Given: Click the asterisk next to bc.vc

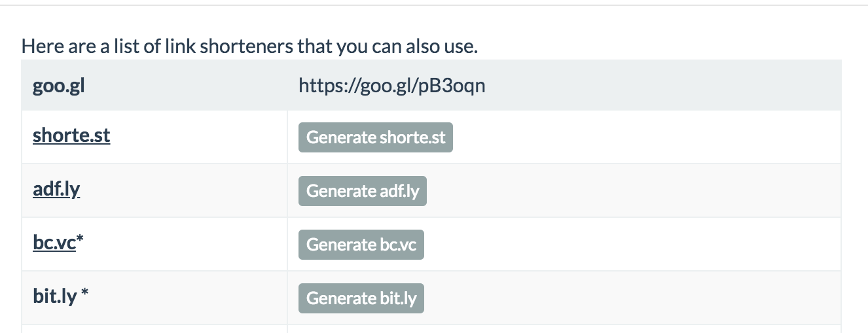Looking at the screenshot, I should pos(81,240).
